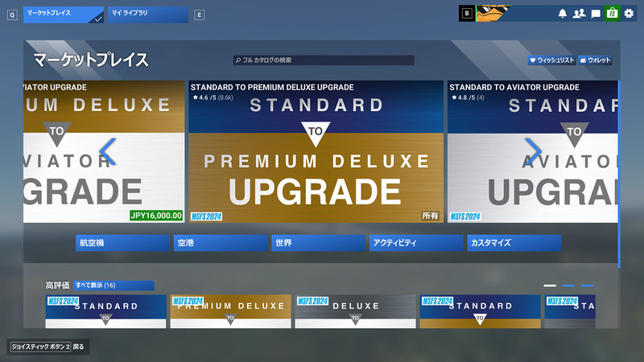Show the previous carousel item with left chevron

point(108,151)
